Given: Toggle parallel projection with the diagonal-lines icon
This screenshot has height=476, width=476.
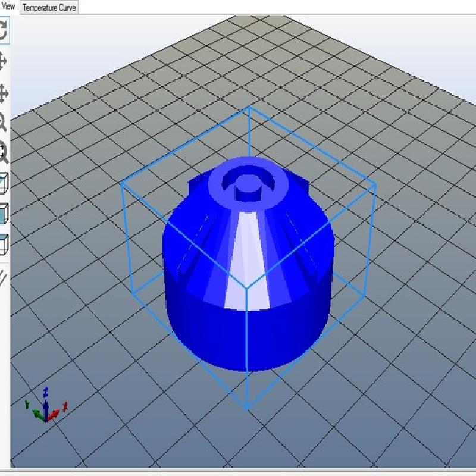Looking at the screenshot, I should (x=2, y=278).
